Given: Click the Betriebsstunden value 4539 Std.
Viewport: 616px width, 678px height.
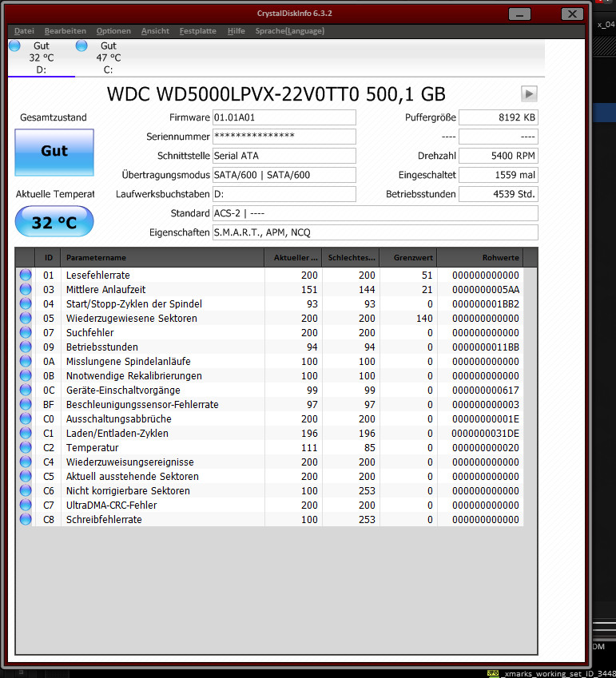Looking at the screenshot, I should (499, 194).
